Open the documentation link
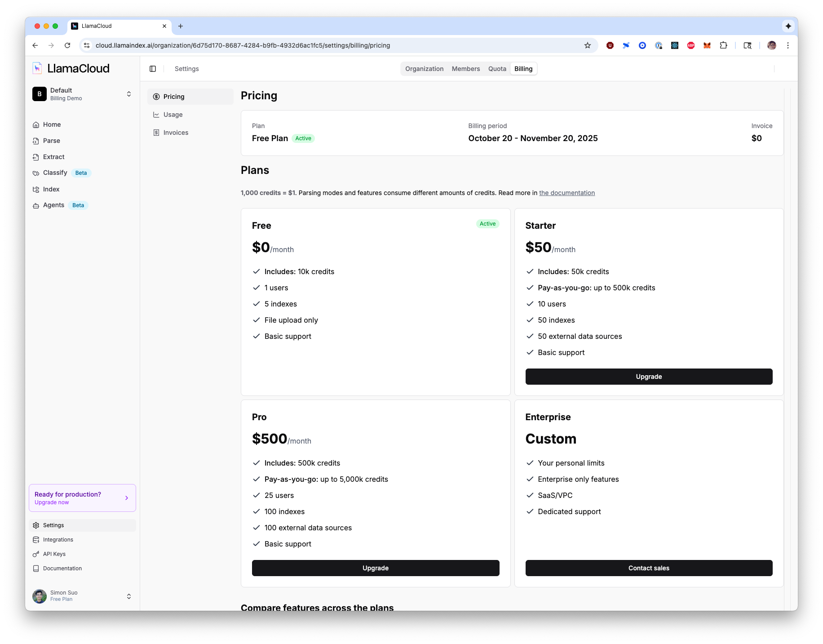Screen dimensions: 823x644 point(566,193)
